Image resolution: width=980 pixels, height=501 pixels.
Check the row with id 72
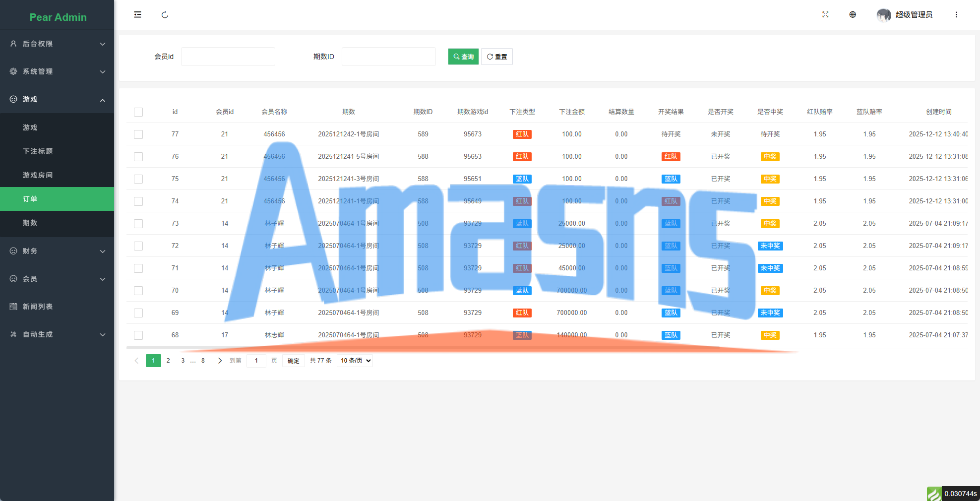[138, 246]
